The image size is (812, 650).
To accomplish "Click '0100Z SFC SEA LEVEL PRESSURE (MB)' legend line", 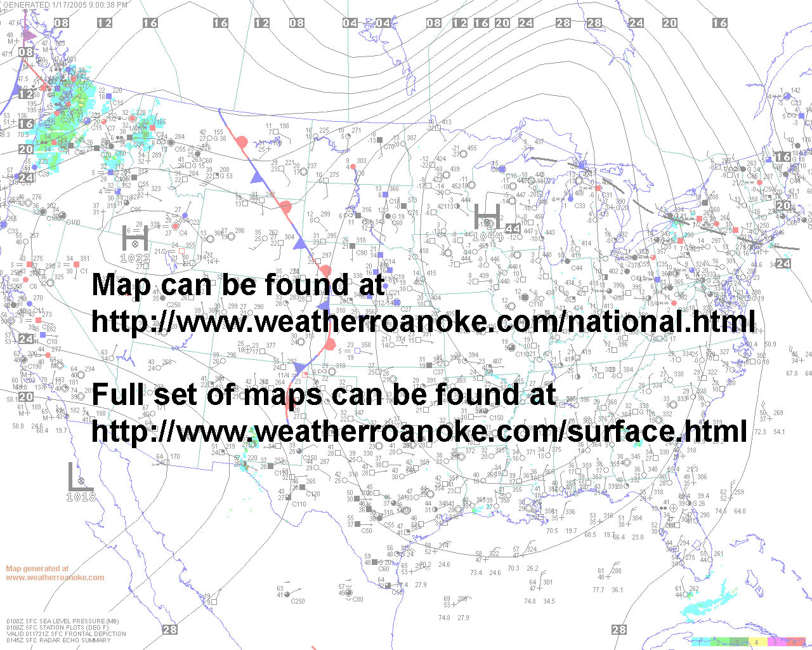I will coord(63,621).
